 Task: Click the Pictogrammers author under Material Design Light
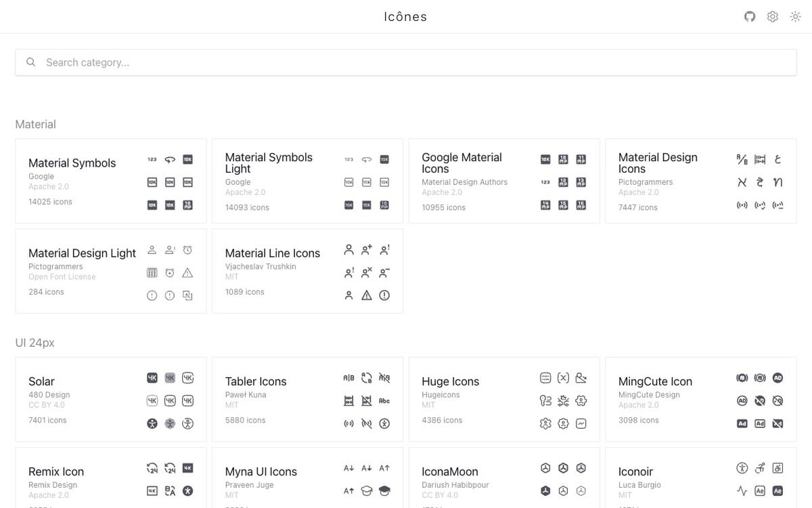55,267
